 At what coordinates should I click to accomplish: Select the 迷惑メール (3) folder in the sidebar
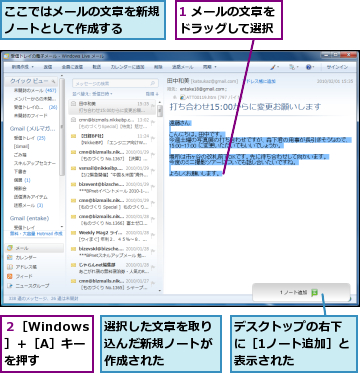click(28, 205)
